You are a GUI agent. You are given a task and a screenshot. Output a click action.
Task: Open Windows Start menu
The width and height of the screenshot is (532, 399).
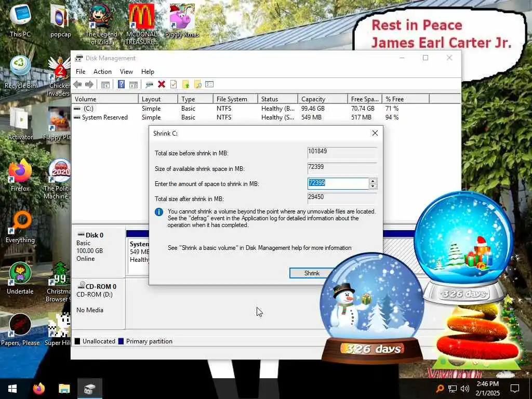click(x=12, y=389)
